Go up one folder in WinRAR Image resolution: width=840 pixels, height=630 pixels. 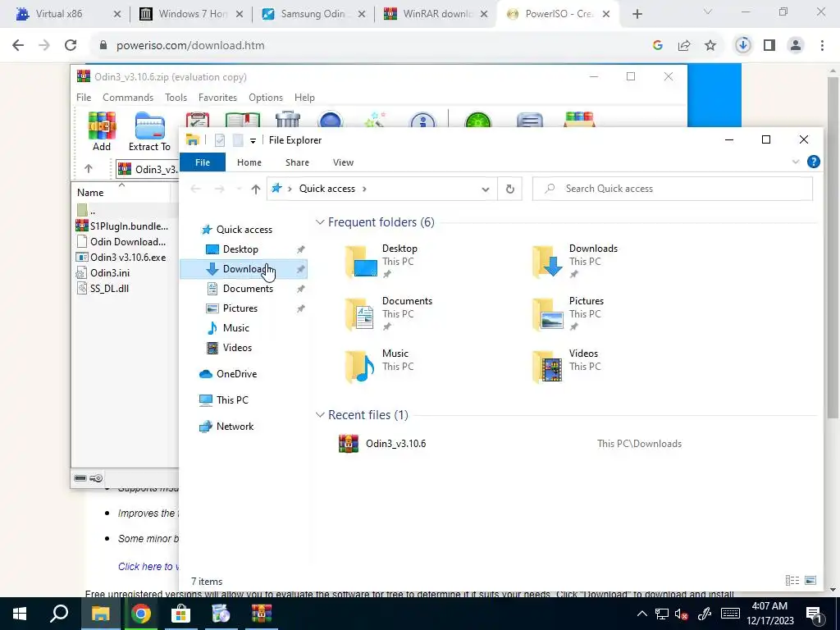tap(89, 169)
